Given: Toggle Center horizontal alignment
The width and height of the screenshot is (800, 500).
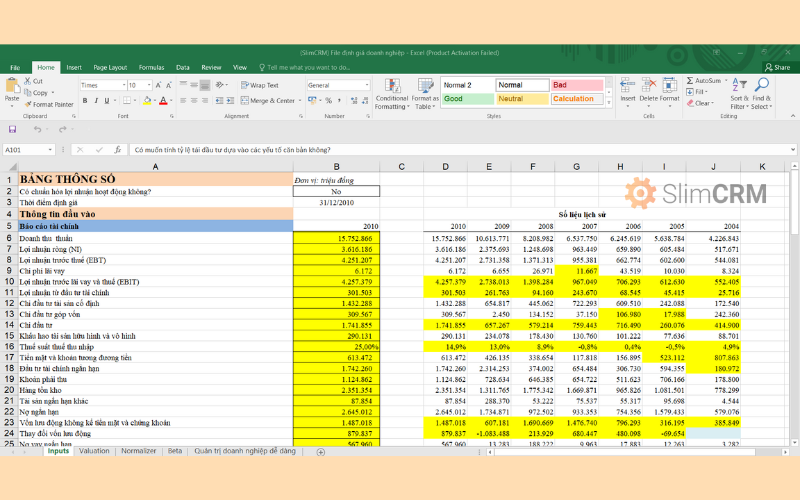Looking at the screenshot, I should [x=194, y=101].
